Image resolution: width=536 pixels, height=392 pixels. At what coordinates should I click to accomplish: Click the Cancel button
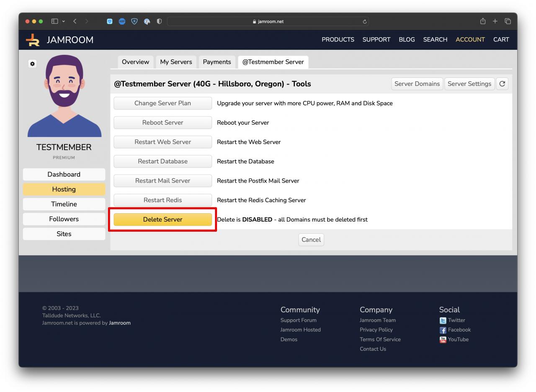311,240
